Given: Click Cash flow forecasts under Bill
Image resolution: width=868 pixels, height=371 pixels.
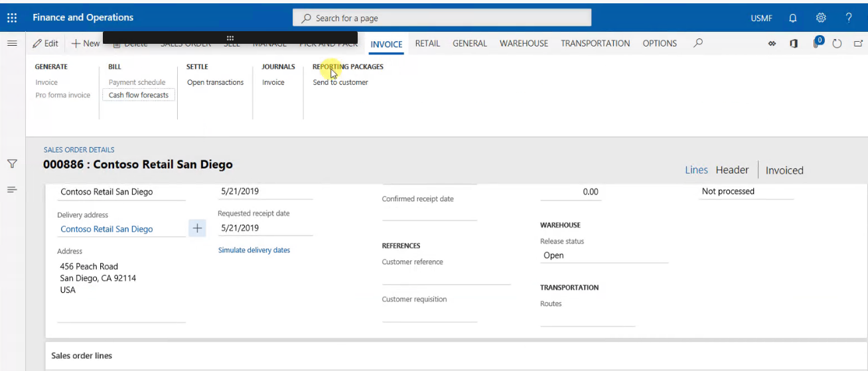Looking at the screenshot, I should [139, 95].
